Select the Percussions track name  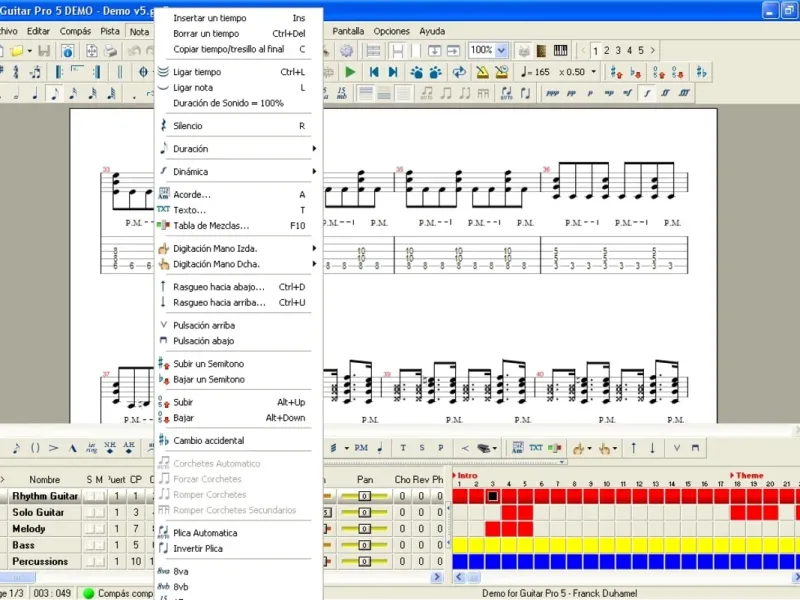(40, 561)
